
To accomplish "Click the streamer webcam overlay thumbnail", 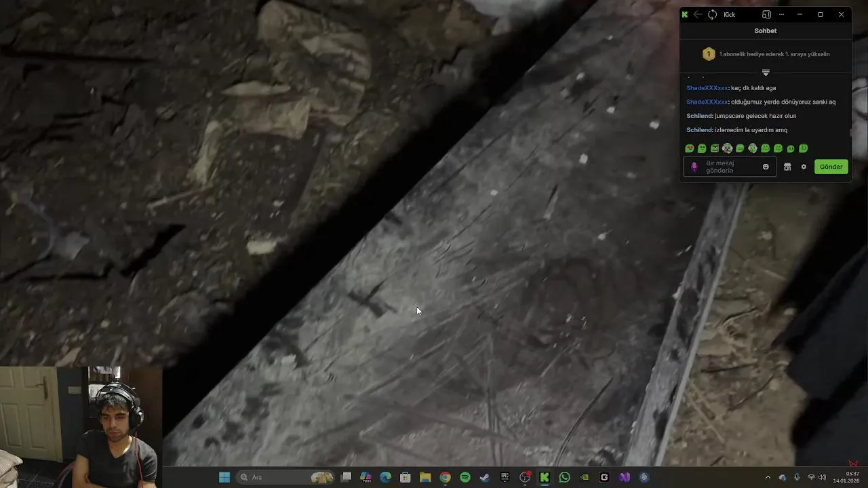I will click(80, 427).
